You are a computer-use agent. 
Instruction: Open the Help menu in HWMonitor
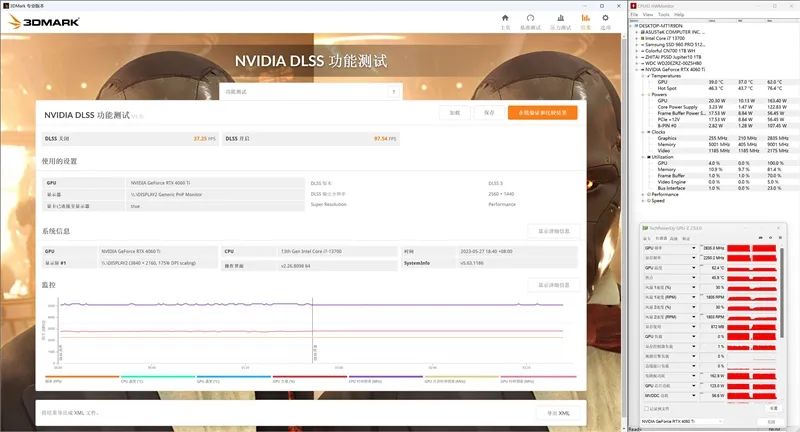679,15
